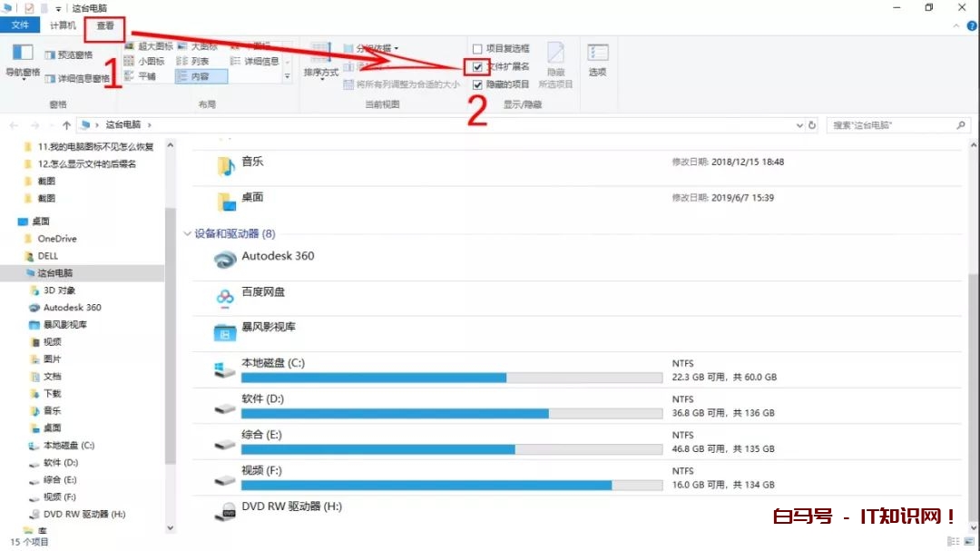Expand the address bar history dropdown
This screenshot has width=980, height=551.
799,125
